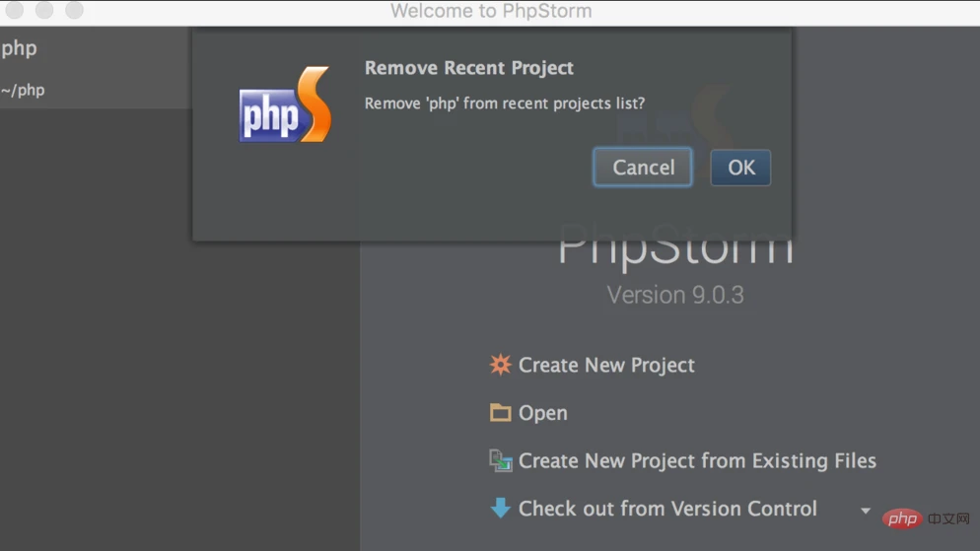980x551 pixels.
Task: Choose Create New Project link
Action: [x=606, y=365]
